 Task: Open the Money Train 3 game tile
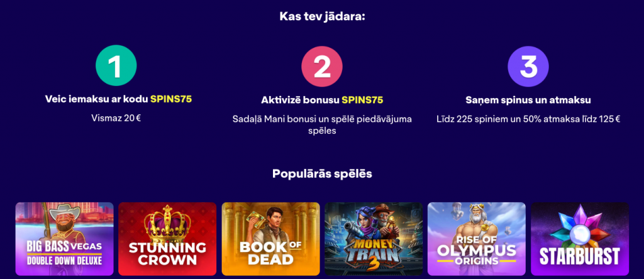[x=374, y=239]
